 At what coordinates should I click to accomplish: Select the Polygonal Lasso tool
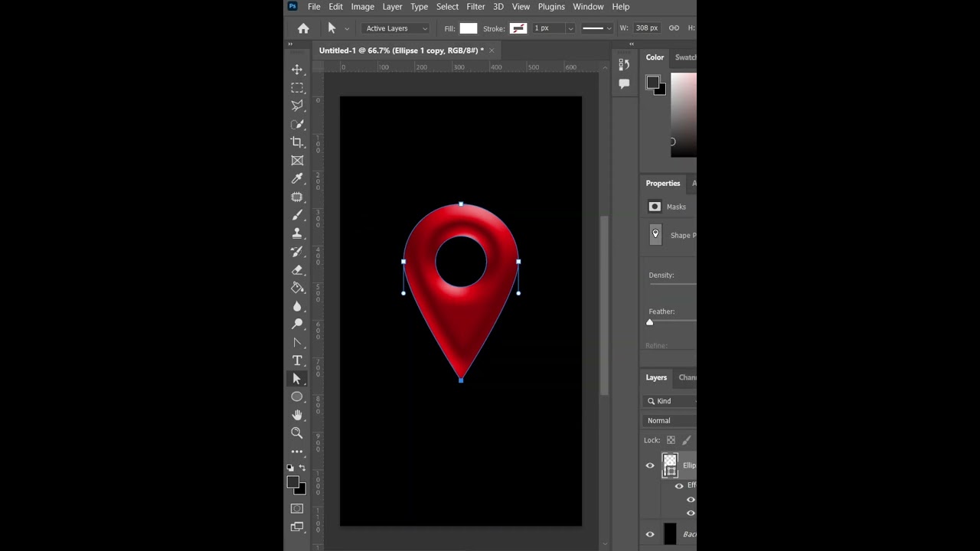click(297, 106)
